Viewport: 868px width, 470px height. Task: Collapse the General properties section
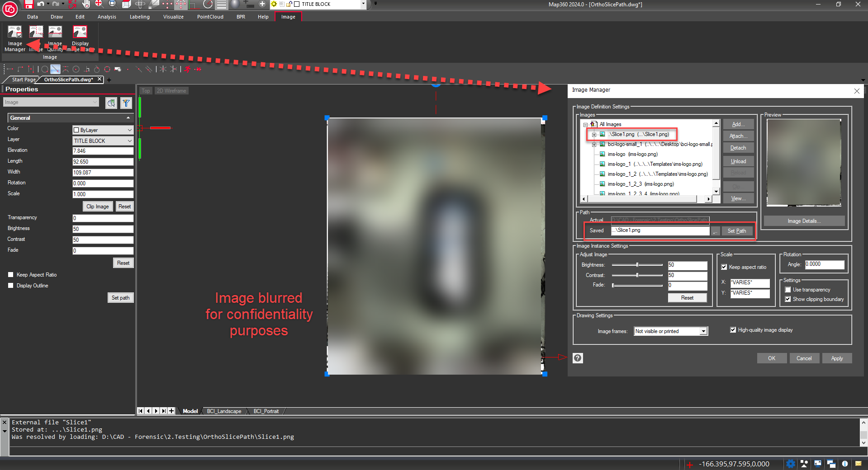128,118
